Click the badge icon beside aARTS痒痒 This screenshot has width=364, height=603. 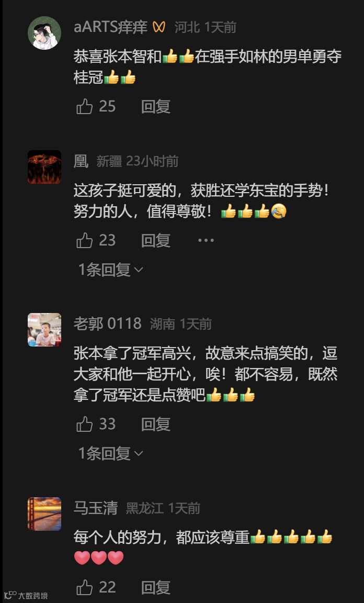tap(159, 27)
